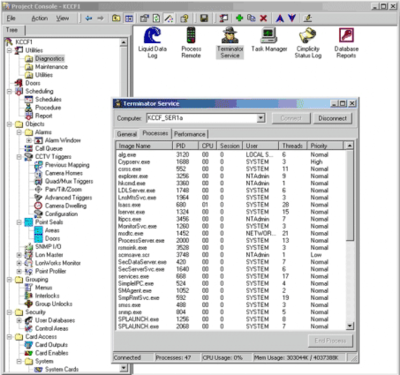
Task: Open the Computer dropdown list
Action: point(261,118)
